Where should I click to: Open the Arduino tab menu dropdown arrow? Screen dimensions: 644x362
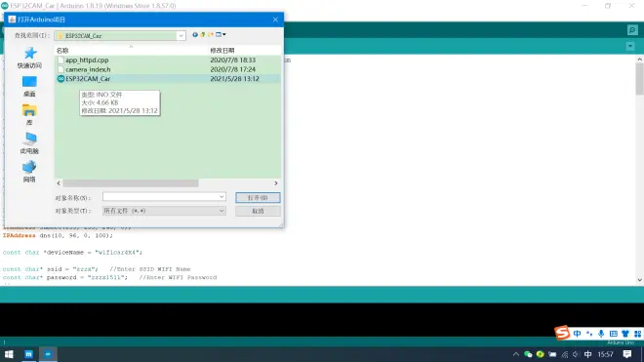(x=630, y=47)
